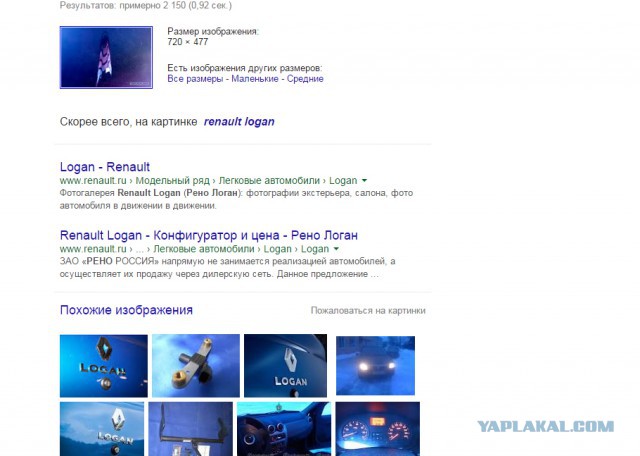This screenshot has width=640, height=456.
Task: Open similar image of the metal bracket part
Action: 196,366
